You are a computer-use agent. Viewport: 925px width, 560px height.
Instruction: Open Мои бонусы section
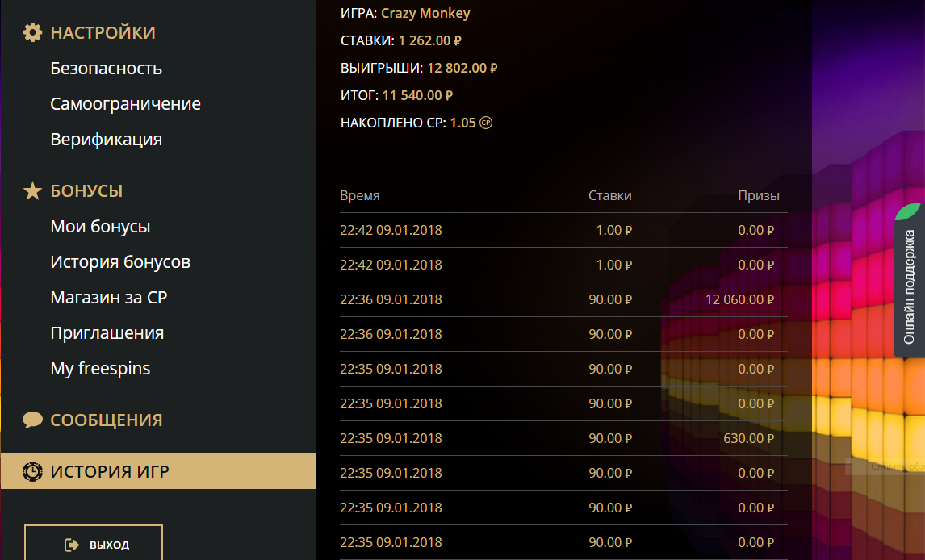[100, 227]
